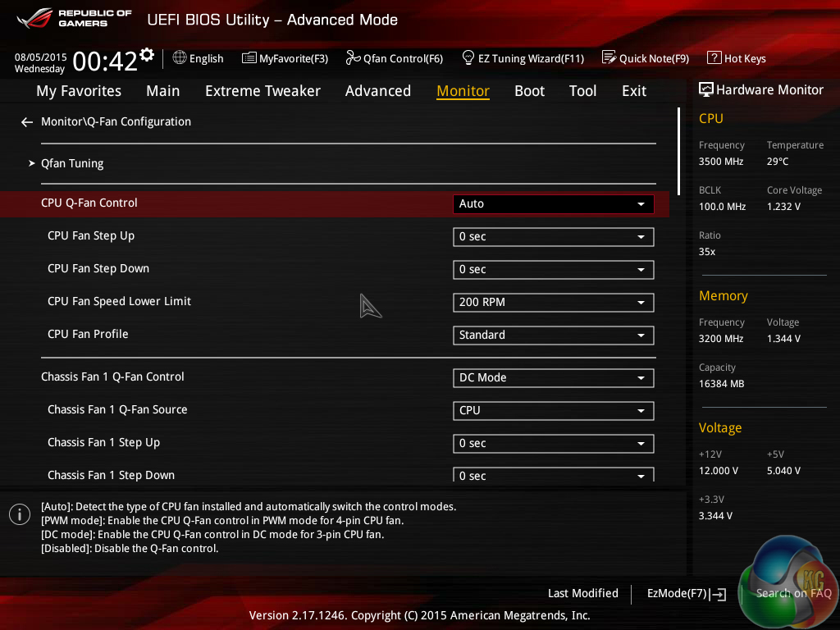Image resolution: width=840 pixels, height=630 pixels.
Task: Open the Boot tab
Action: tap(529, 91)
